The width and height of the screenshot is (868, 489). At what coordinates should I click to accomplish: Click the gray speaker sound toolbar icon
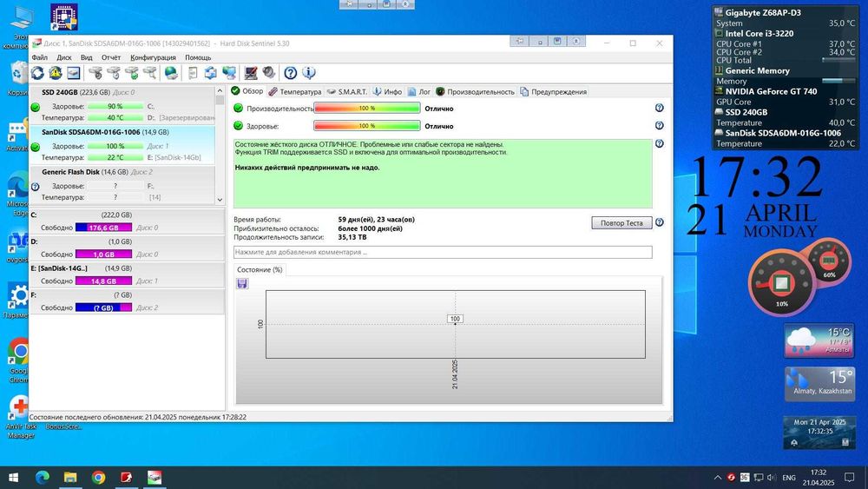coord(269,73)
